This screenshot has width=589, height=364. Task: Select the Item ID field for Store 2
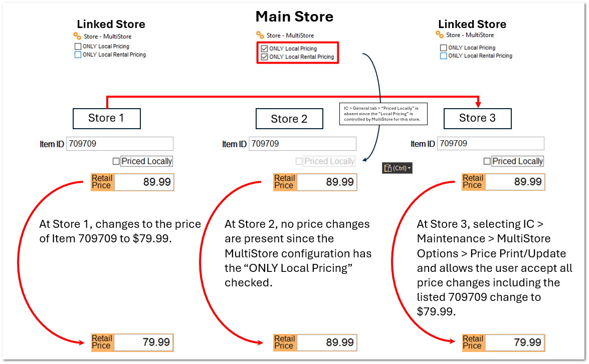tap(302, 144)
